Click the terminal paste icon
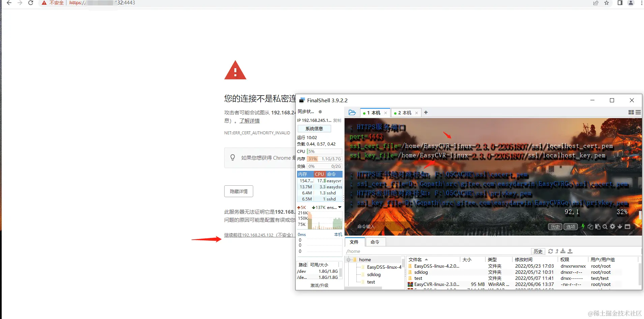The height and width of the screenshot is (319, 644). pos(598,227)
